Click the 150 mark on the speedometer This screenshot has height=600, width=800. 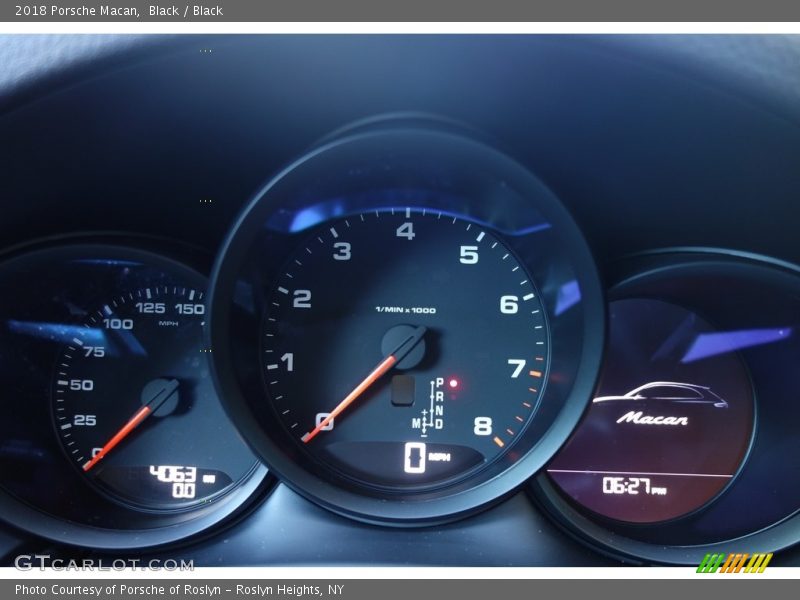point(189,308)
